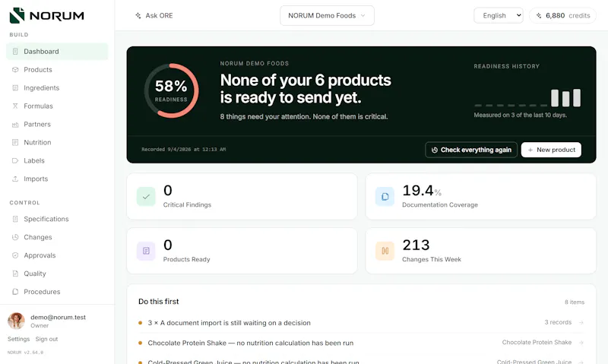Navigate to Formulas

coord(57,106)
